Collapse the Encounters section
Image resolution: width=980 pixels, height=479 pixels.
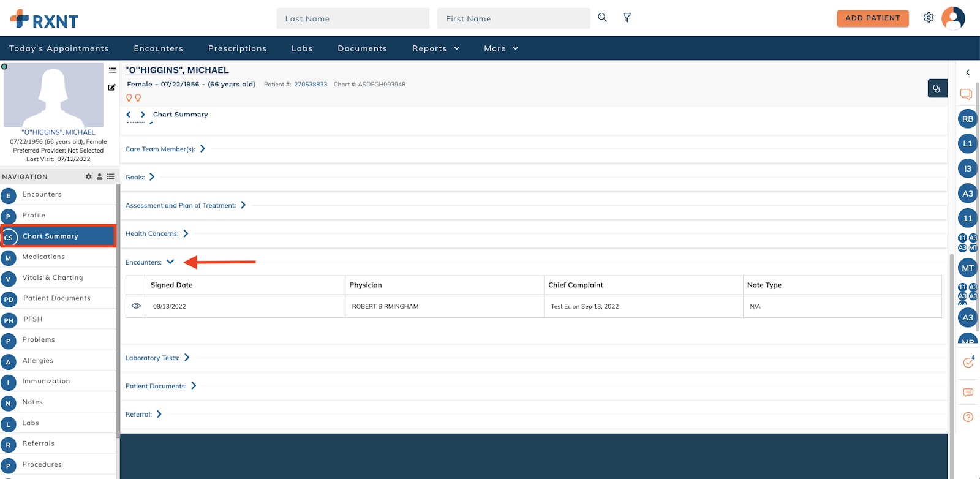(x=170, y=262)
